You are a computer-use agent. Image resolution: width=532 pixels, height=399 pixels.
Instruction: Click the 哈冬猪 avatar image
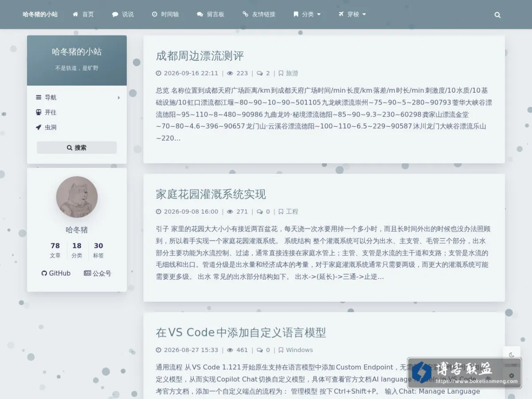(77, 197)
